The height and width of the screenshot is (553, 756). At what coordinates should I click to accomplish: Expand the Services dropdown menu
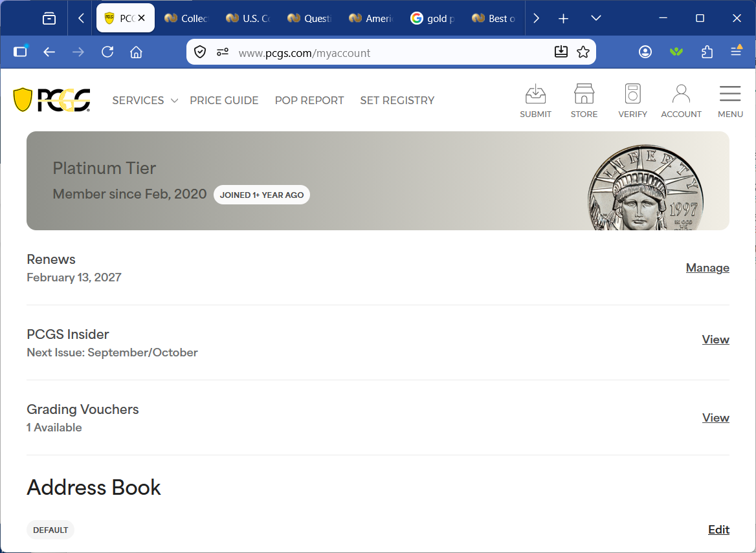point(145,100)
